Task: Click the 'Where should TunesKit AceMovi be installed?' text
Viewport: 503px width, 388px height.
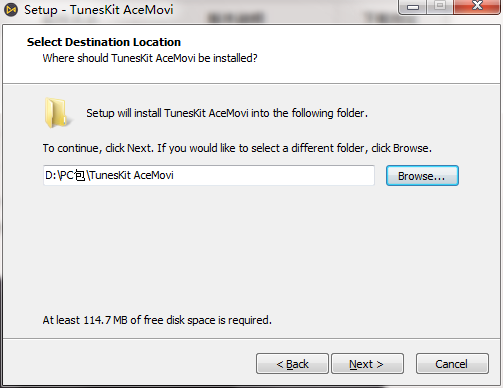Action: coord(150,58)
